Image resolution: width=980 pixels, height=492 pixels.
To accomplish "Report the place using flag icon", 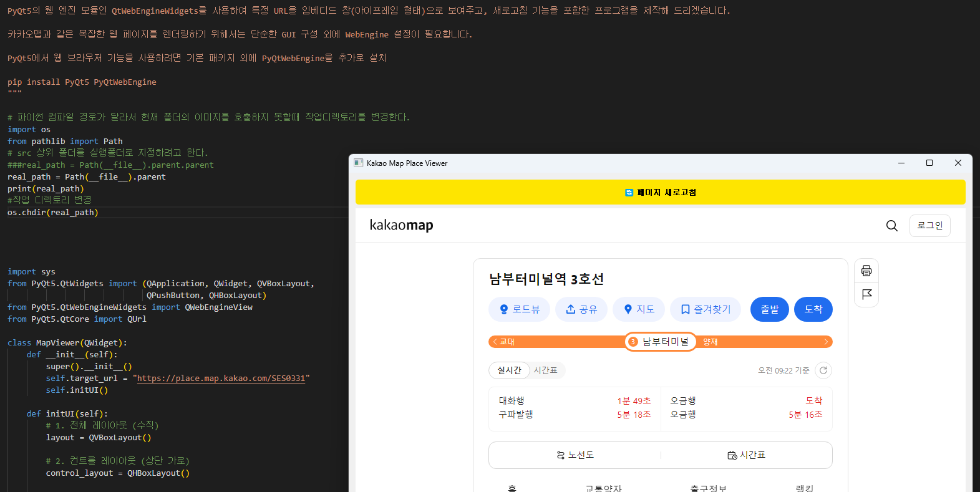I will [x=866, y=294].
